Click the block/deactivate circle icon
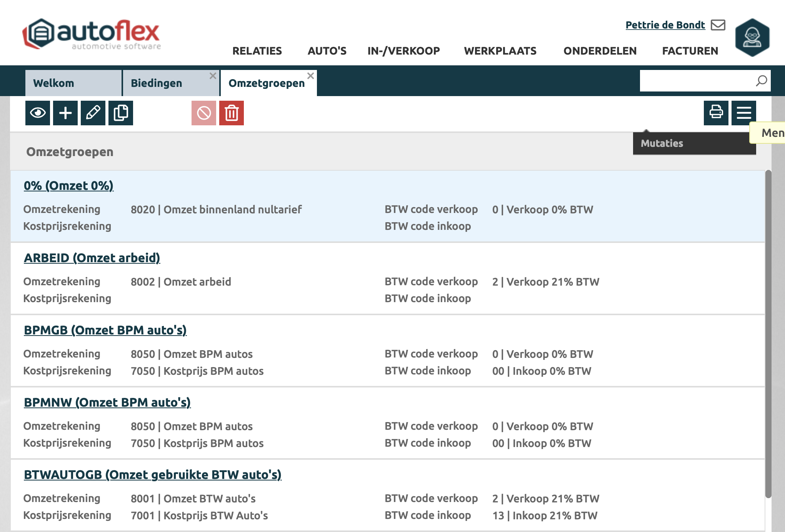The image size is (785, 532). pyautogui.click(x=204, y=113)
